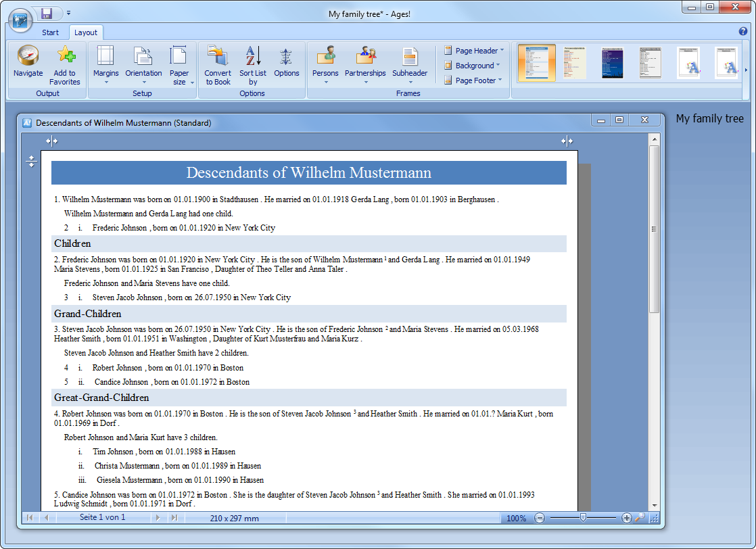
Task: Click the Options icon in ribbon
Action: tap(286, 57)
